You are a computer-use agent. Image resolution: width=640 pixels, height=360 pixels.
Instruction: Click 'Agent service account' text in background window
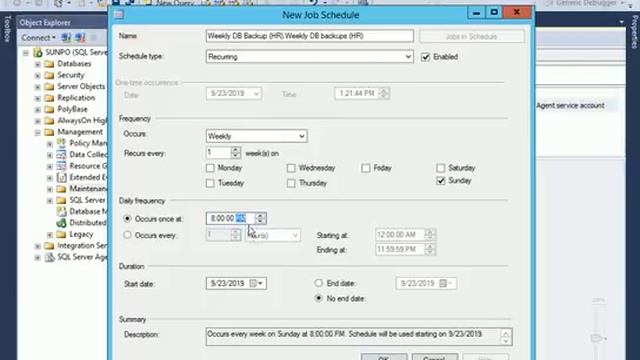tap(570, 106)
